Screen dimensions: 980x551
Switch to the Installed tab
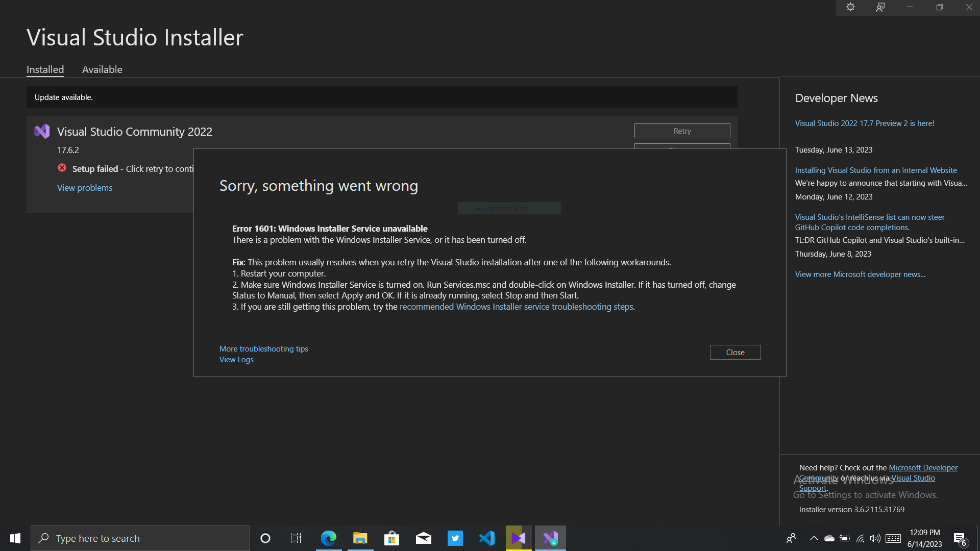(45, 69)
